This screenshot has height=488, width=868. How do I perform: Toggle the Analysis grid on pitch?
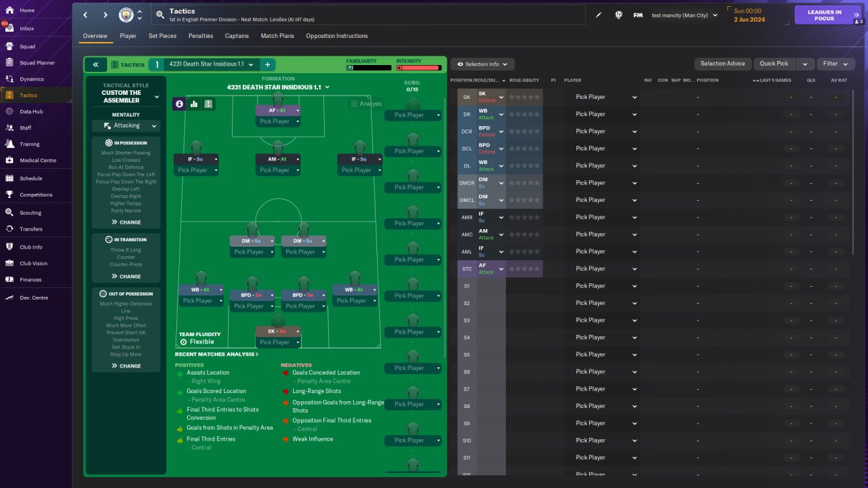coord(366,104)
